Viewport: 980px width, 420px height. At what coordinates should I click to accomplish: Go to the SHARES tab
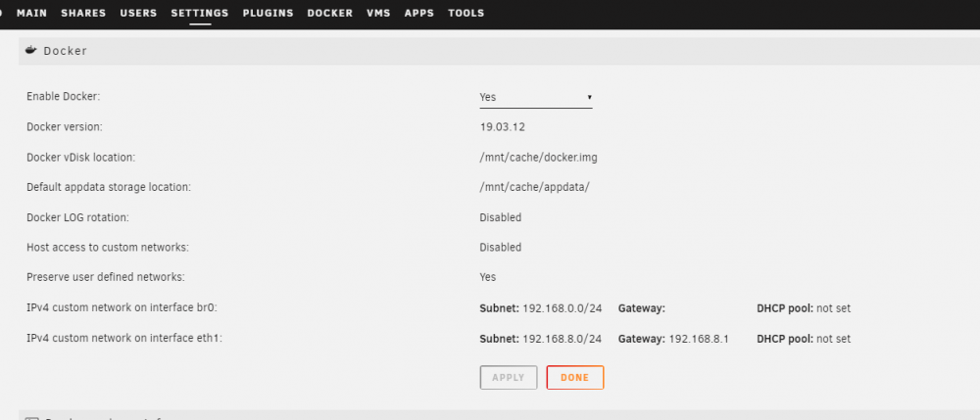pyautogui.click(x=83, y=13)
